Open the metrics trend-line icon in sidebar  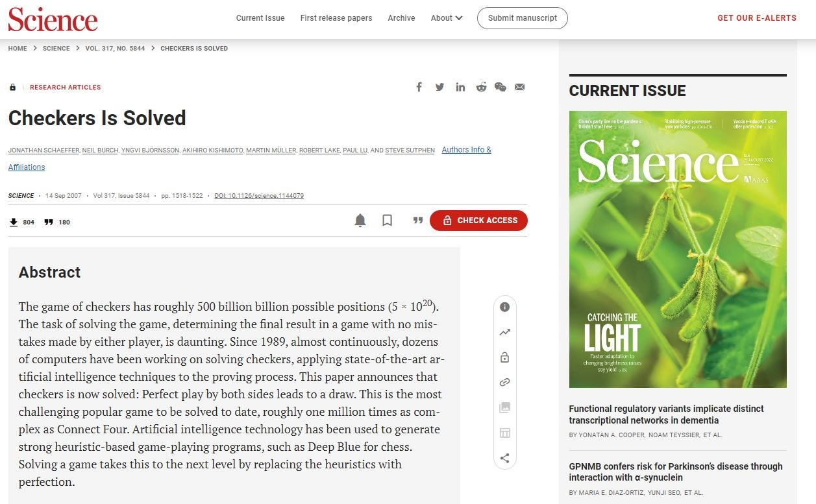coord(504,332)
